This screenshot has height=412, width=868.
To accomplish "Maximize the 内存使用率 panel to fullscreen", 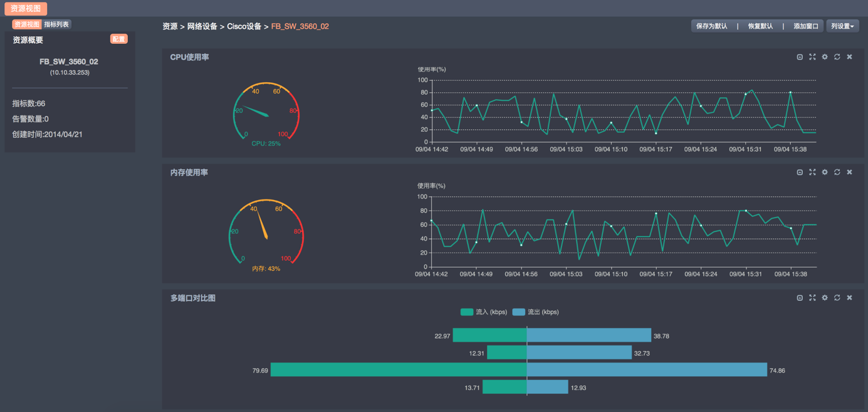I will click(x=812, y=172).
